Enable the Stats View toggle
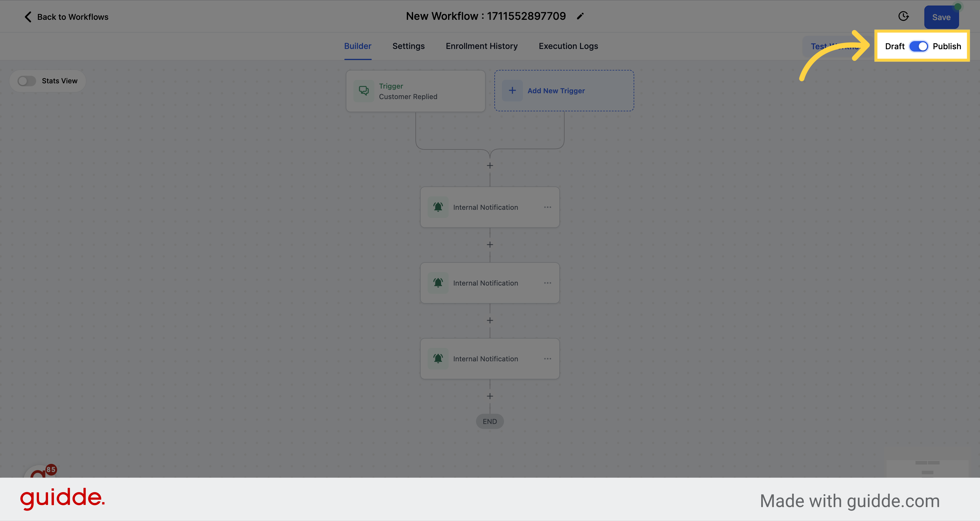Screen dimensions: 980x521 pyautogui.click(x=27, y=80)
